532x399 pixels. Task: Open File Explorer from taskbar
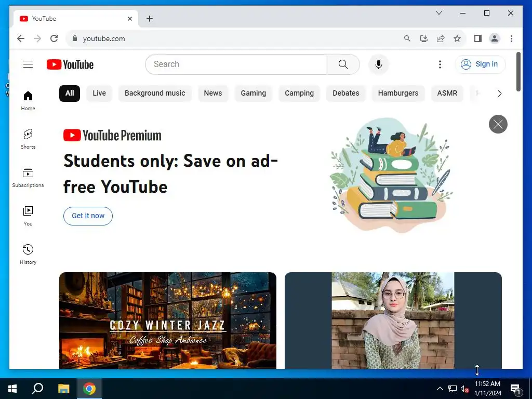coord(63,389)
